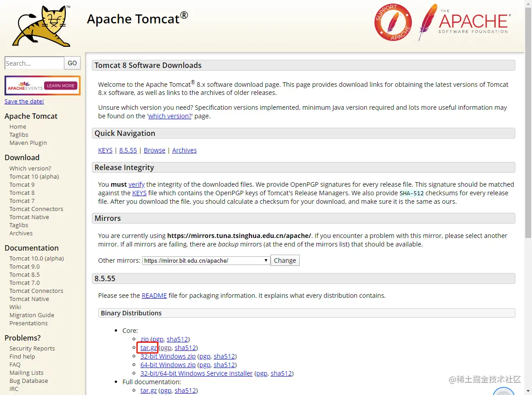Open Bug Database link
The width and height of the screenshot is (532, 395).
pyautogui.click(x=28, y=381)
